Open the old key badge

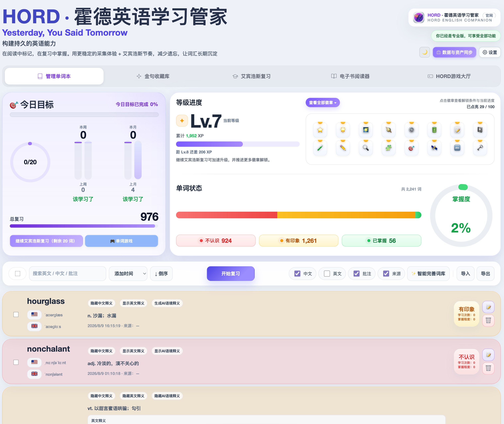click(480, 148)
